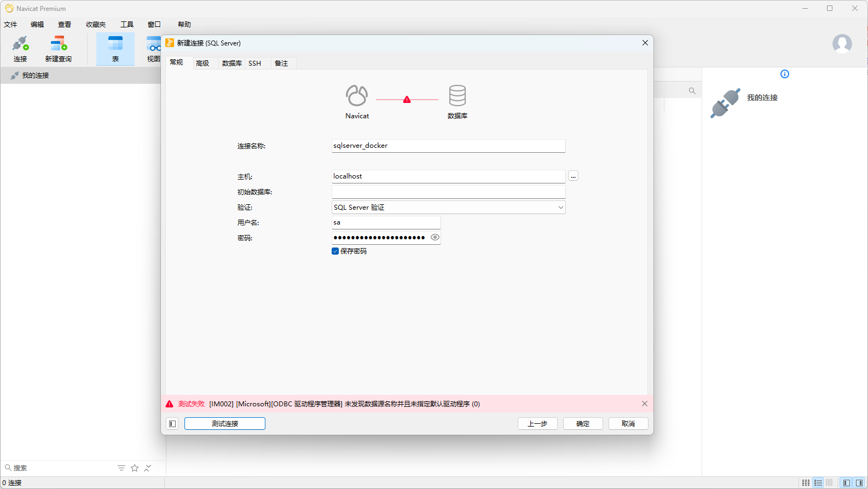Switch to detail grid view
The image size is (868, 489).
click(830, 483)
